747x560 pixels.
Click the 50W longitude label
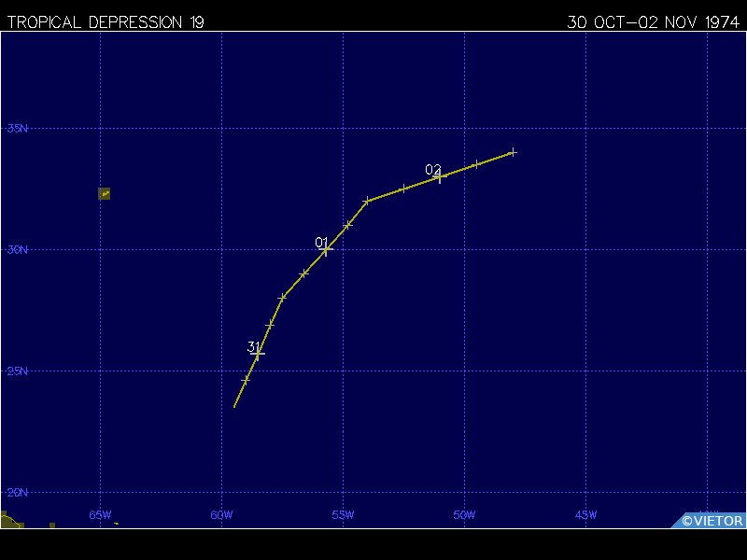point(464,515)
